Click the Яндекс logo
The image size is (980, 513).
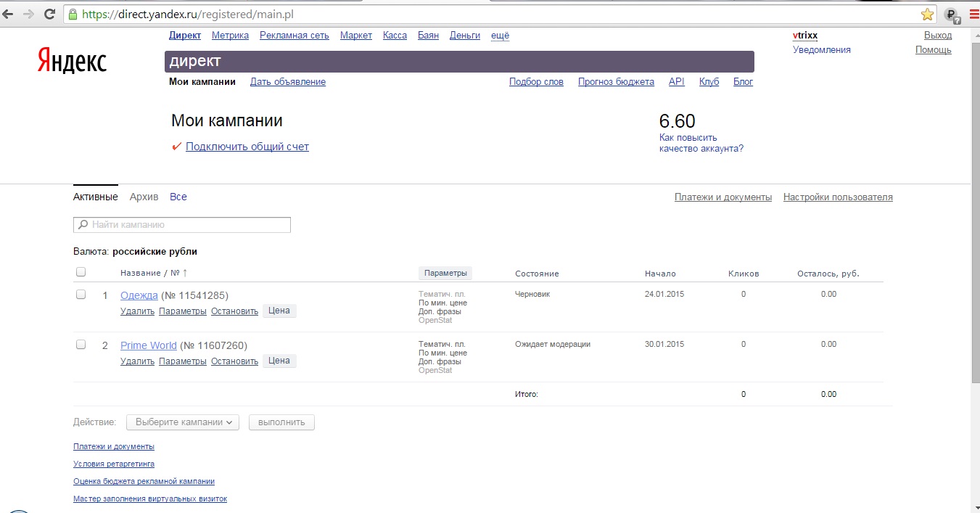coord(72,62)
